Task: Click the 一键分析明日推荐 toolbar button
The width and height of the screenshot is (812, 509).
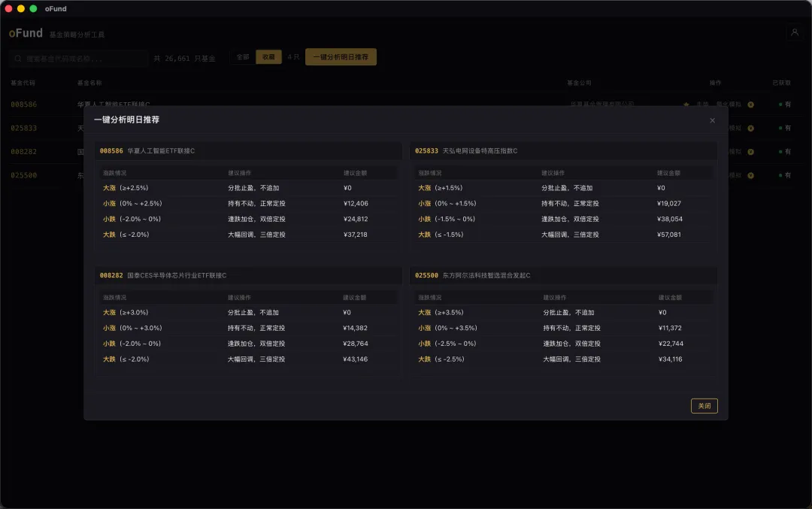Action: coord(341,57)
